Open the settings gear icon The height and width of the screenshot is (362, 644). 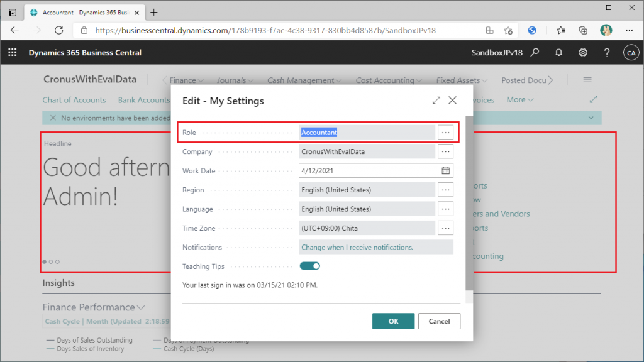[583, 53]
